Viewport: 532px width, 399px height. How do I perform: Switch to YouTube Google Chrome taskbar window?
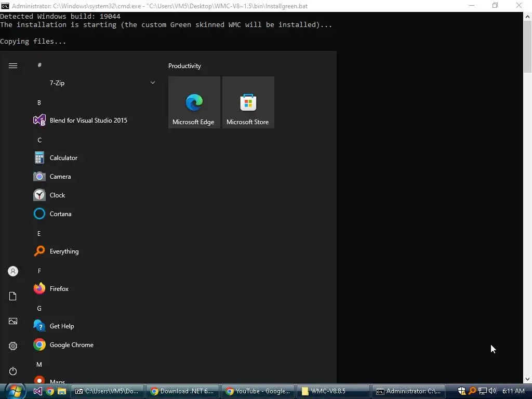(x=258, y=391)
